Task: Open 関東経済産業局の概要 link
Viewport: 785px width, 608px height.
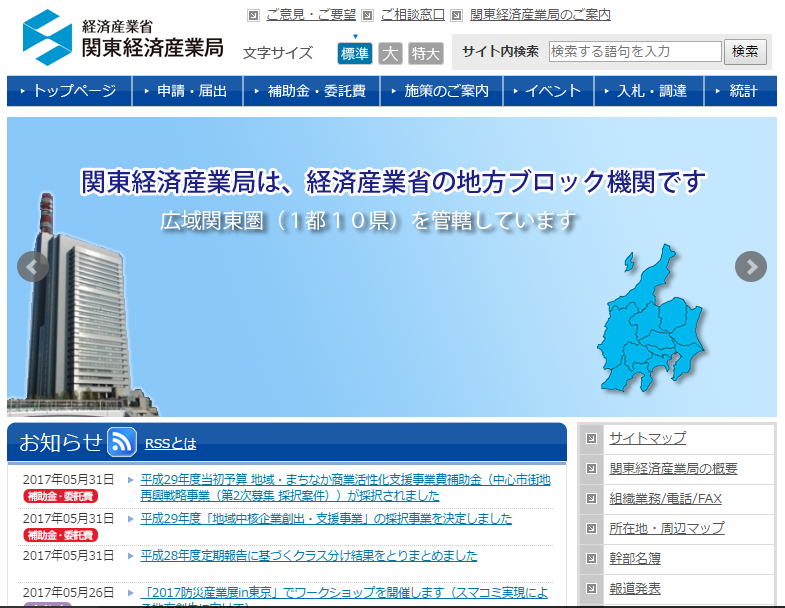Action: coord(673,469)
